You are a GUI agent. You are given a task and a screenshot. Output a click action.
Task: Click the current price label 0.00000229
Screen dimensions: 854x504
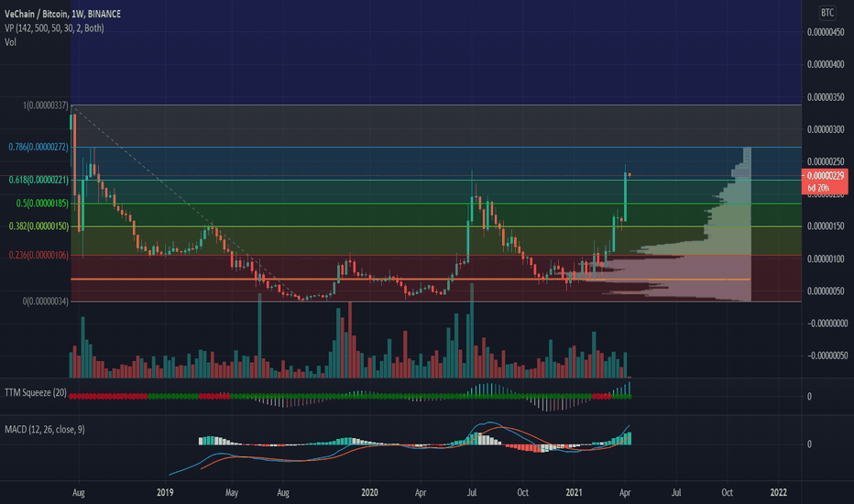click(x=825, y=175)
